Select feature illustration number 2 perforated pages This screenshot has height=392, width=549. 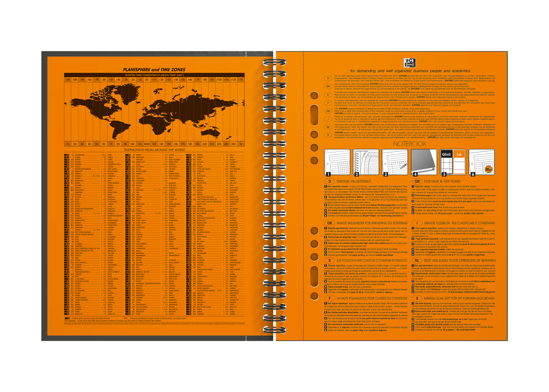click(366, 162)
